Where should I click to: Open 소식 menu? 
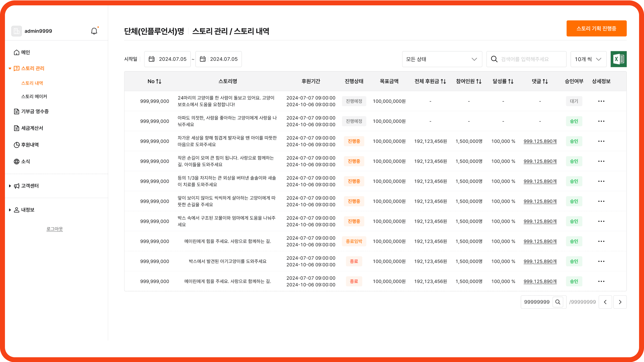(x=22, y=161)
